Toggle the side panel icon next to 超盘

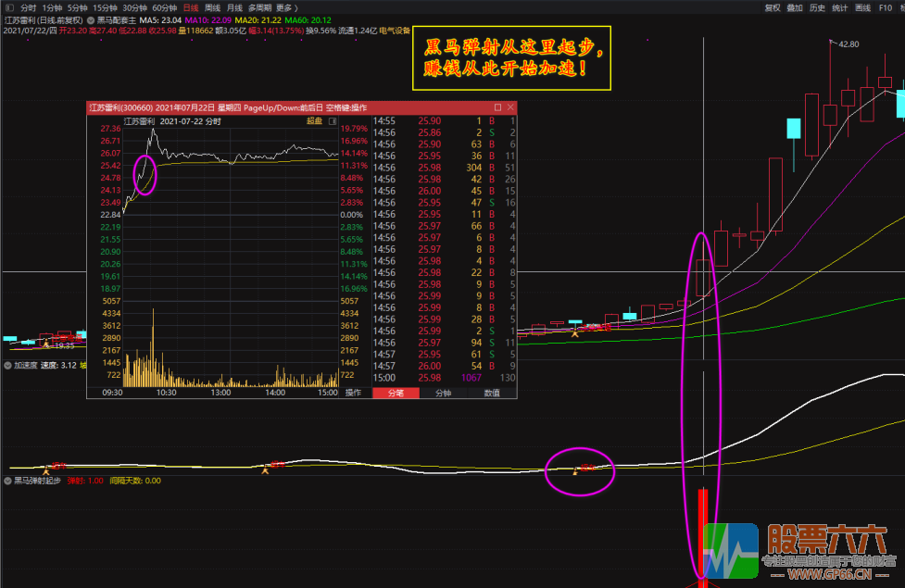(333, 121)
